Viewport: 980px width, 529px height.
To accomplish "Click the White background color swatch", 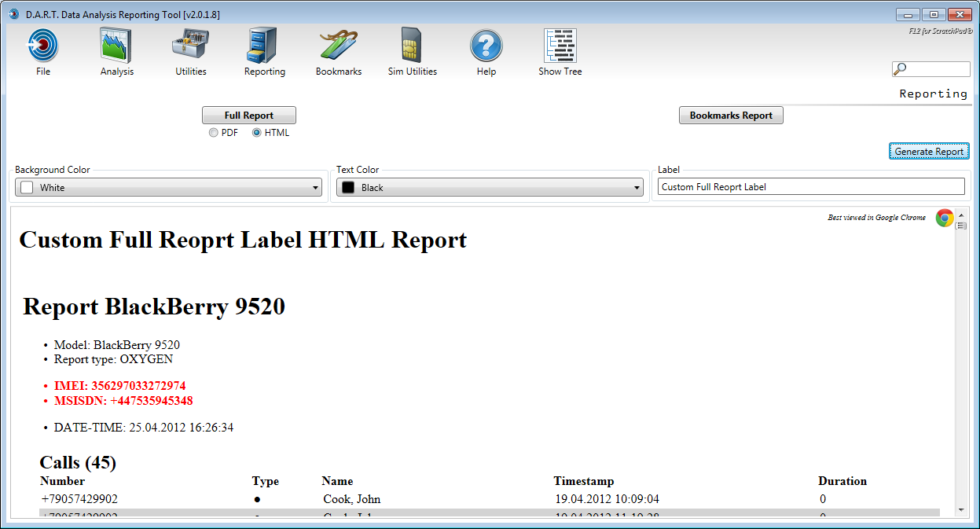I will coord(28,188).
